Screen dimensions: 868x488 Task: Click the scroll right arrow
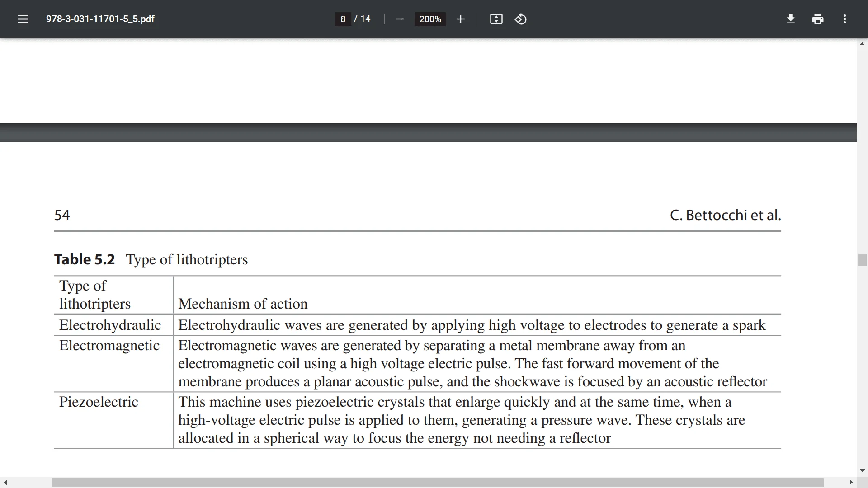[x=851, y=483]
